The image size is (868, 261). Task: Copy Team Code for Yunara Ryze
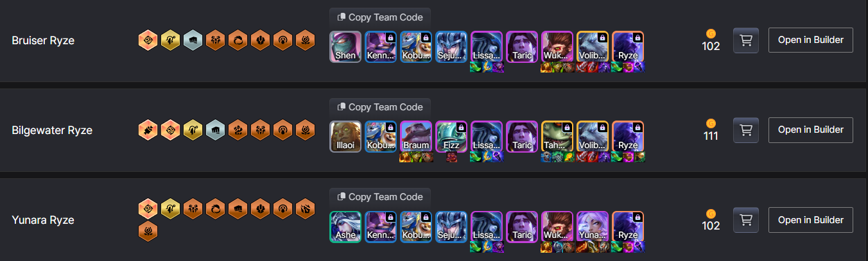click(x=380, y=197)
